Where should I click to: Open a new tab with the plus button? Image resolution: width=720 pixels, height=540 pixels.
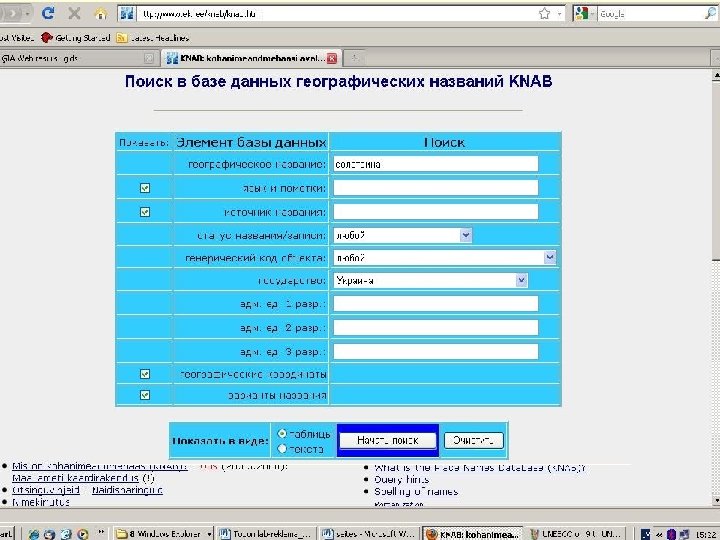pos(354,58)
